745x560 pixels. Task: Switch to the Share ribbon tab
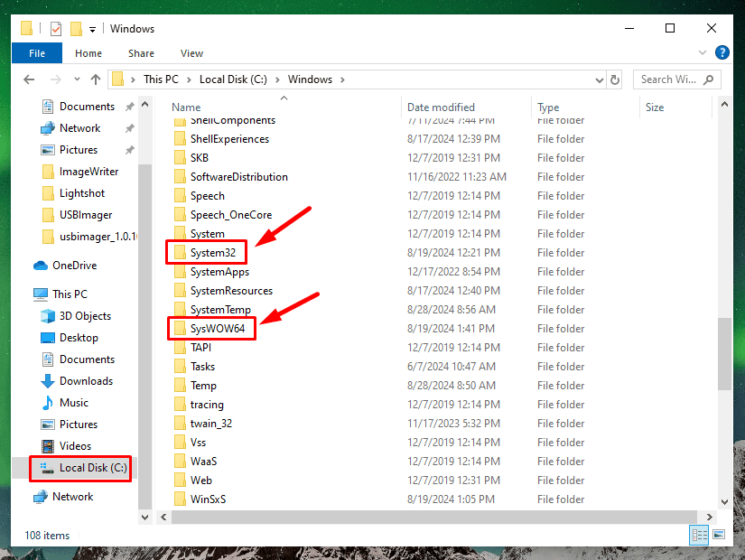pyautogui.click(x=141, y=53)
